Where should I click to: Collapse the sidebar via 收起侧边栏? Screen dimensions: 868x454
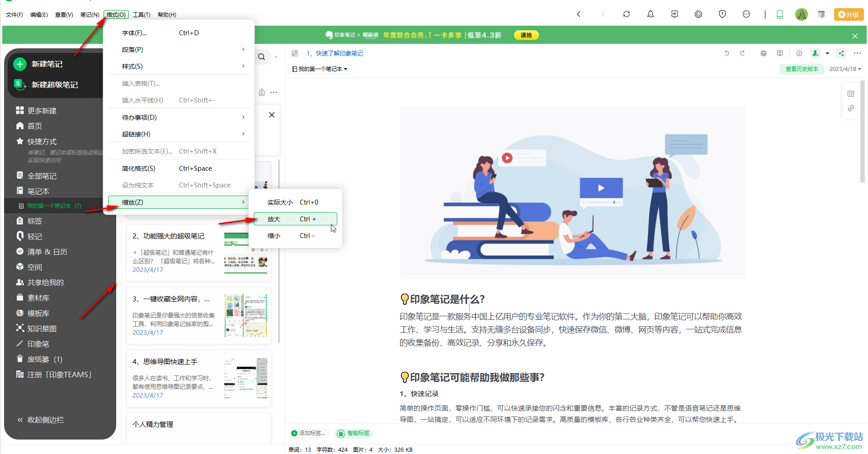41,420
